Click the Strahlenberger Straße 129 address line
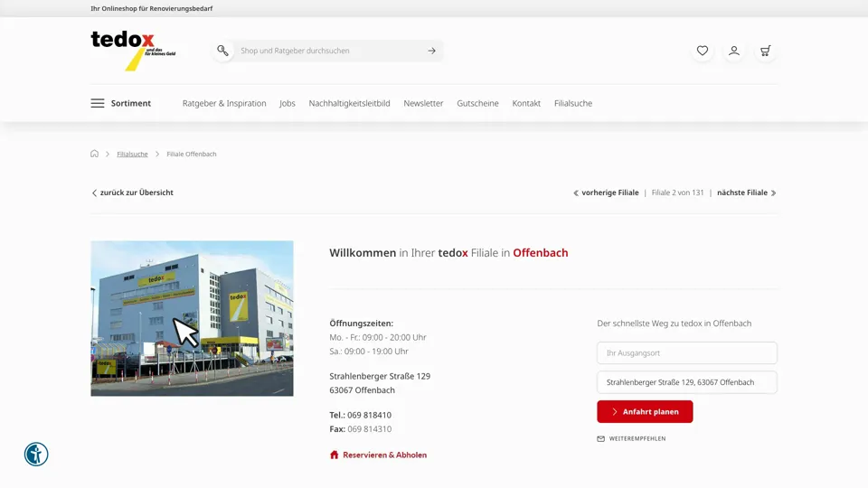This screenshot has width=868, height=488. pyautogui.click(x=380, y=376)
